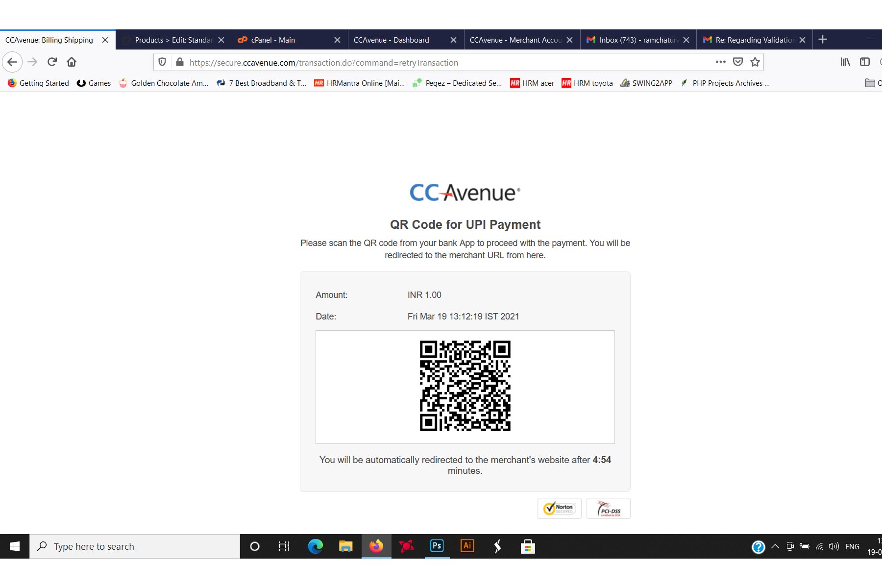Viewport: 882px width, 588px height.
Task: Click the browser forward arrow
Action: point(32,62)
